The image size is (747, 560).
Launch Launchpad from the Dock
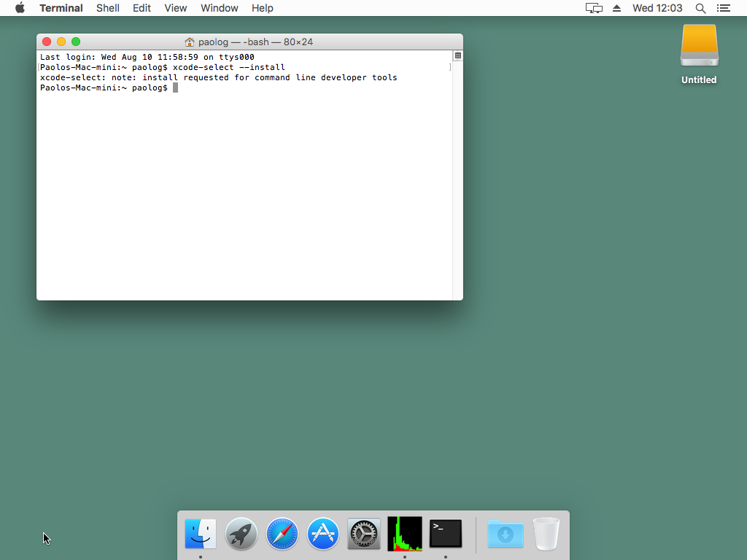click(241, 534)
